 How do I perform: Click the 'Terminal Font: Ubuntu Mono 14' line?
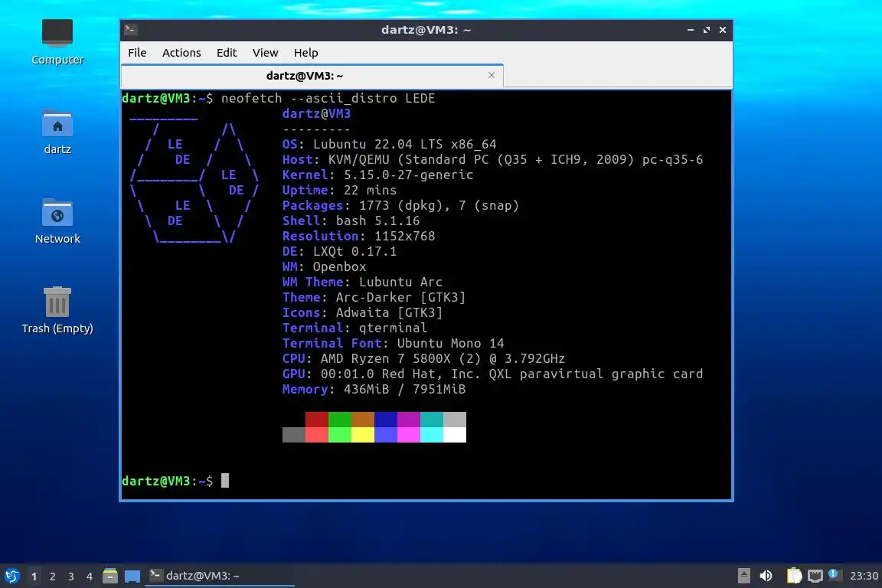394,343
